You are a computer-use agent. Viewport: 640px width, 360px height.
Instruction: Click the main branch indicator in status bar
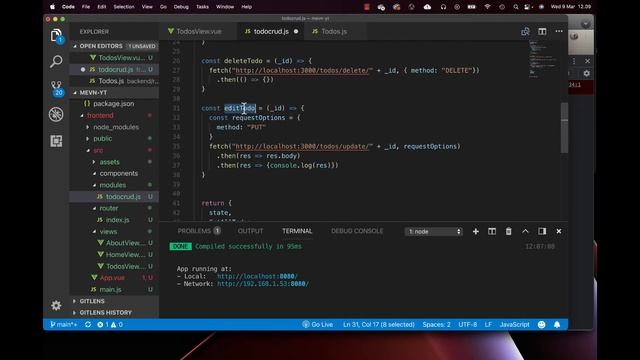coord(63,324)
